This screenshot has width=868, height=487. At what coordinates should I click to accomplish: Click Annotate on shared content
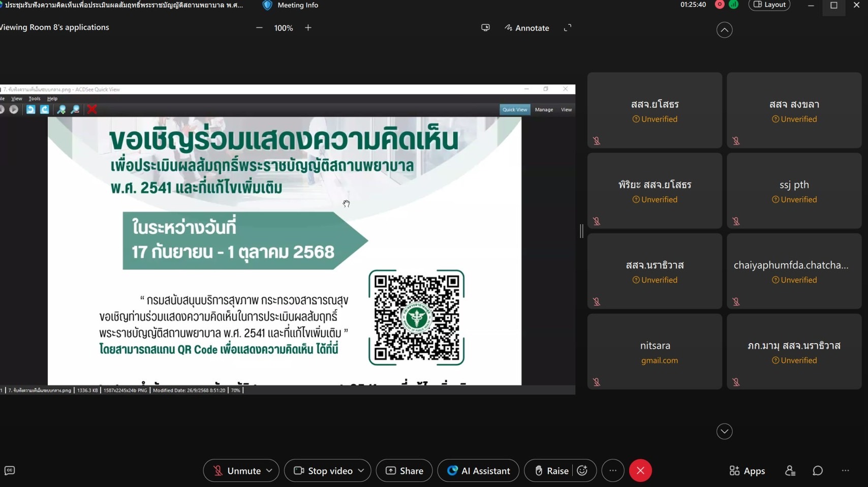526,28
